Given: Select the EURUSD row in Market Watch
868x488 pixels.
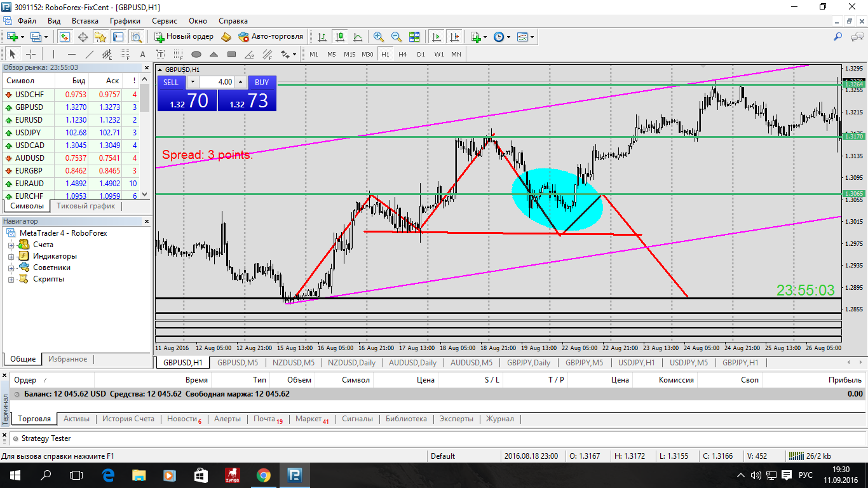Looking at the screenshot, I should (71, 120).
